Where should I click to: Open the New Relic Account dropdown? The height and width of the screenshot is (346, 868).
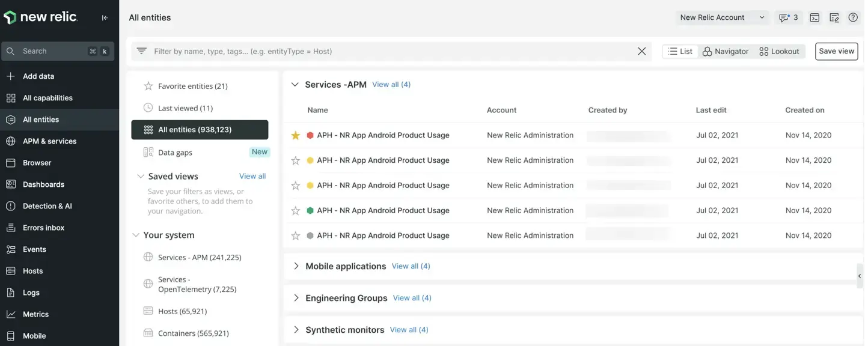click(721, 17)
